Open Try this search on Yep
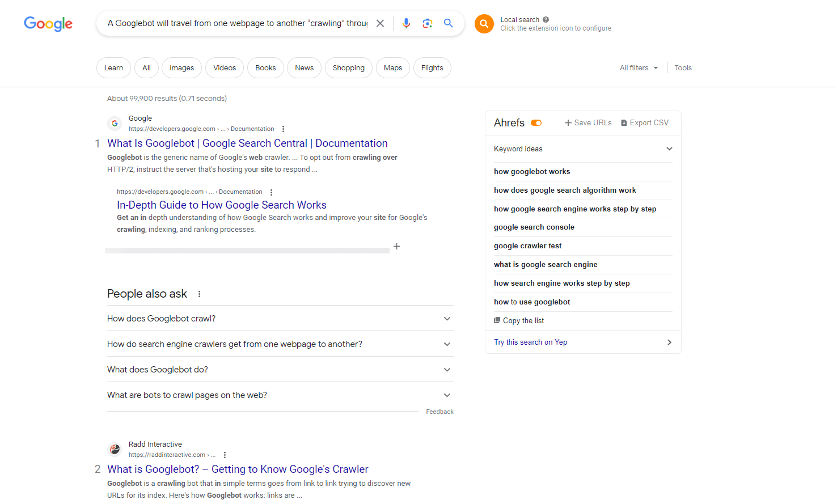 (x=583, y=342)
